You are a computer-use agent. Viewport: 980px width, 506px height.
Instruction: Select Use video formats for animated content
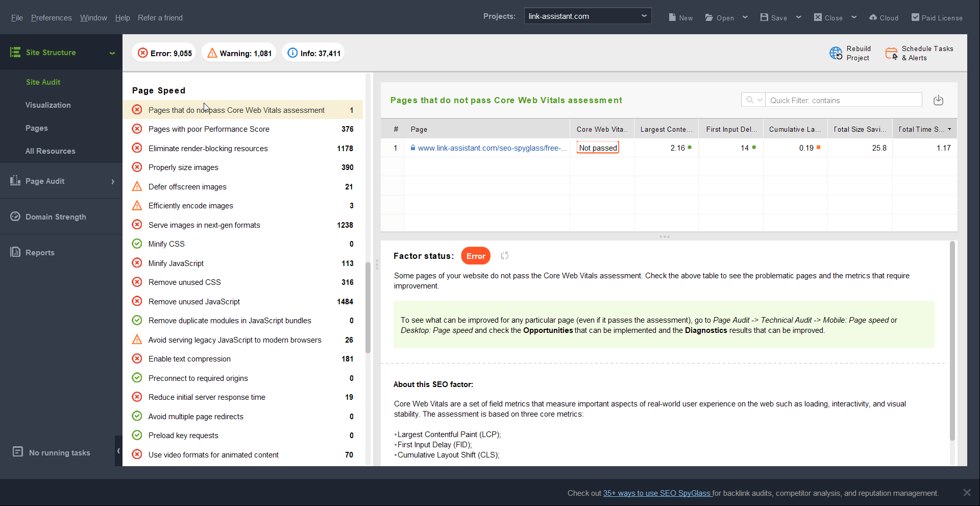click(x=243, y=454)
